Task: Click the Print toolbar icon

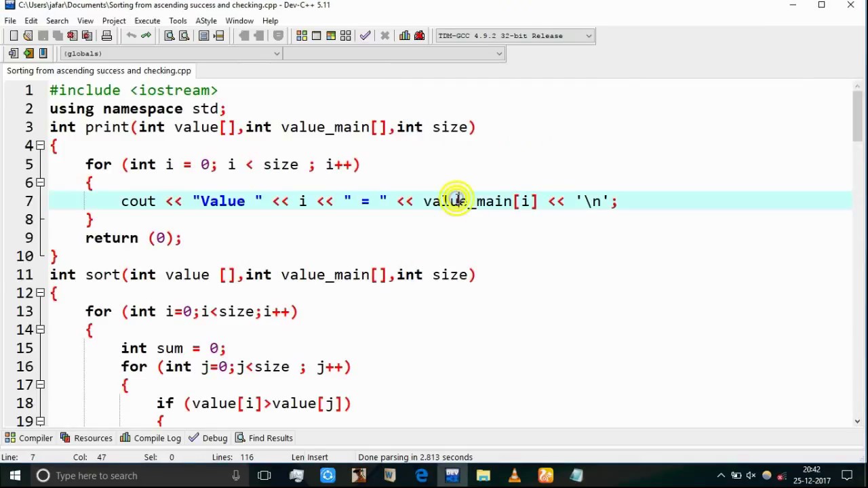Action: pyautogui.click(x=106, y=36)
